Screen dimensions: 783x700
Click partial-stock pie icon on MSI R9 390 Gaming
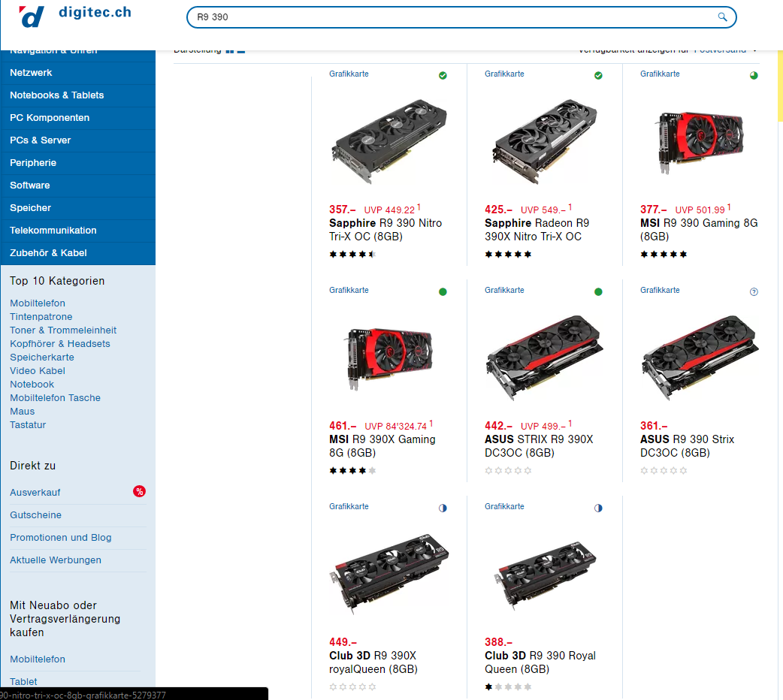pos(754,75)
